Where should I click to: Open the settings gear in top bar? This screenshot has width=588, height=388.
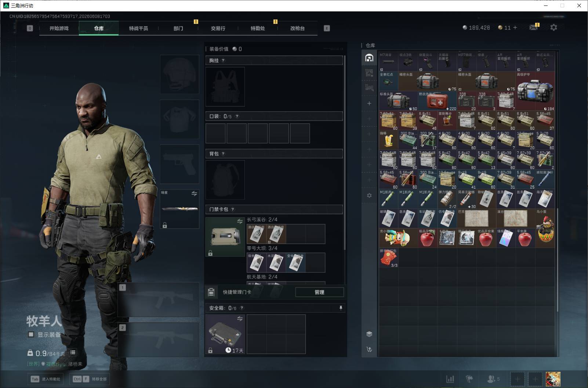pyautogui.click(x=553, y=28)
